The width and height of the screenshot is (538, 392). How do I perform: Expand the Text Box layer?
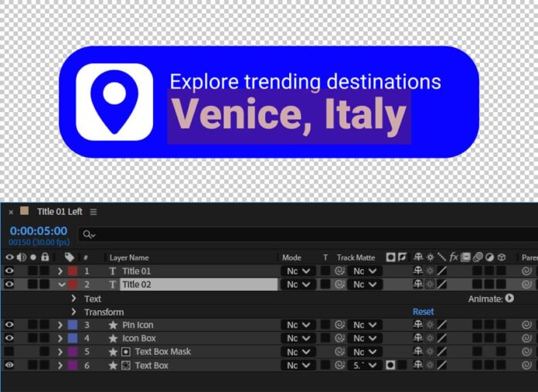(60, 366)
